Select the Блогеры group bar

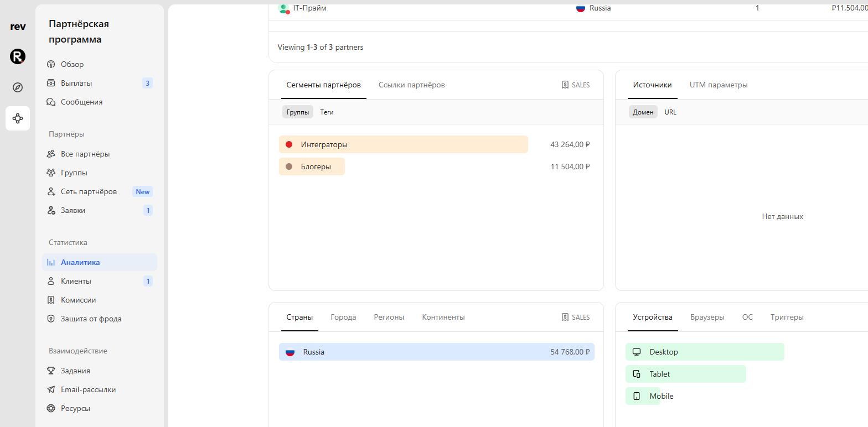(312, 166)
